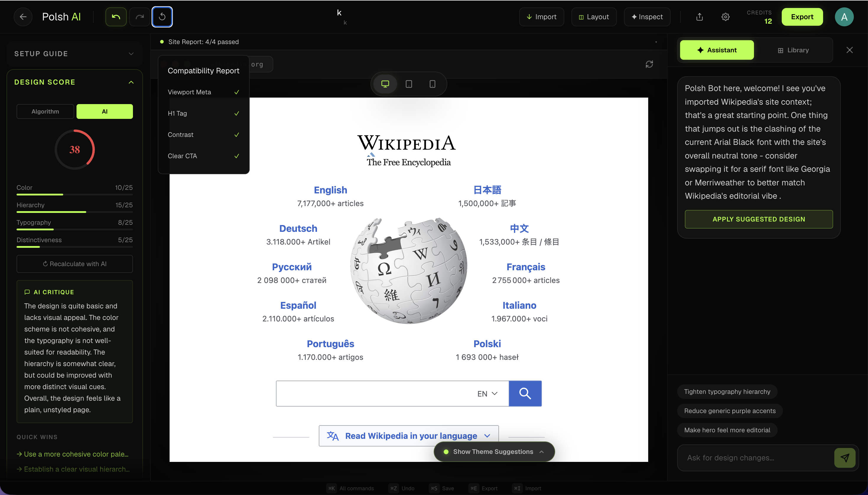Open the 日本語 Wikipedia link

click(487, 190)
